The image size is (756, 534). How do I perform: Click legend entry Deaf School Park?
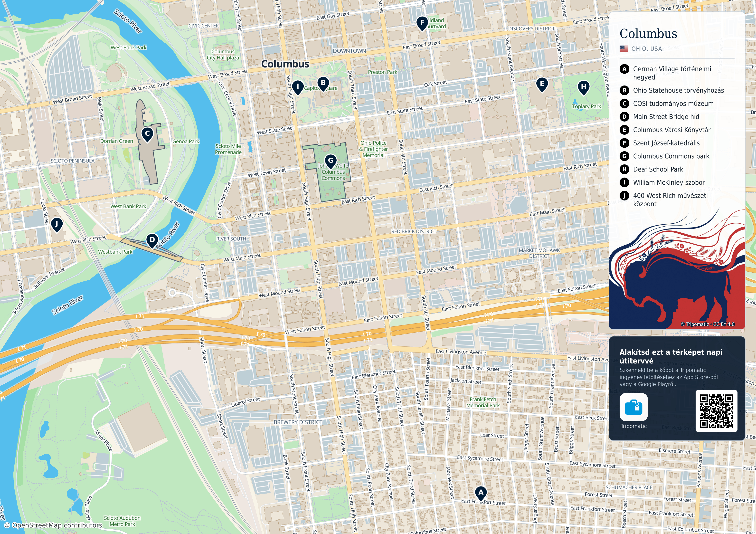click(658, 169)
